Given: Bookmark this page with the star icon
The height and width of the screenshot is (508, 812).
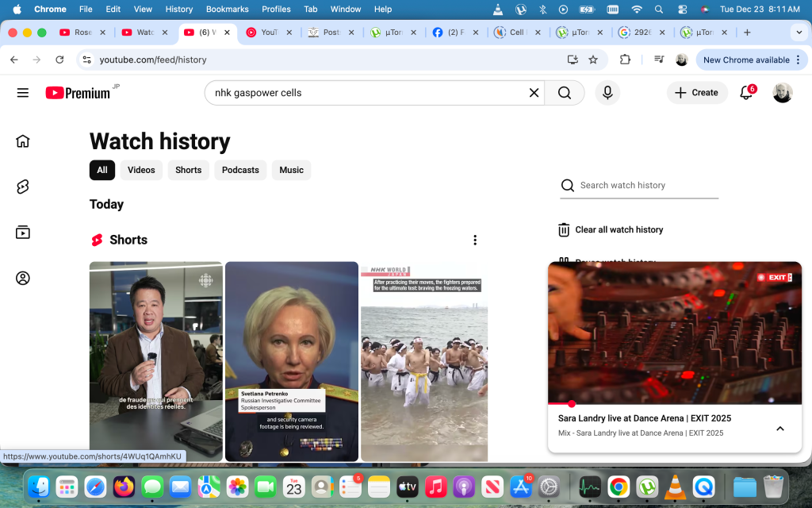Looking at the screenshot, I should pos(593,60).
